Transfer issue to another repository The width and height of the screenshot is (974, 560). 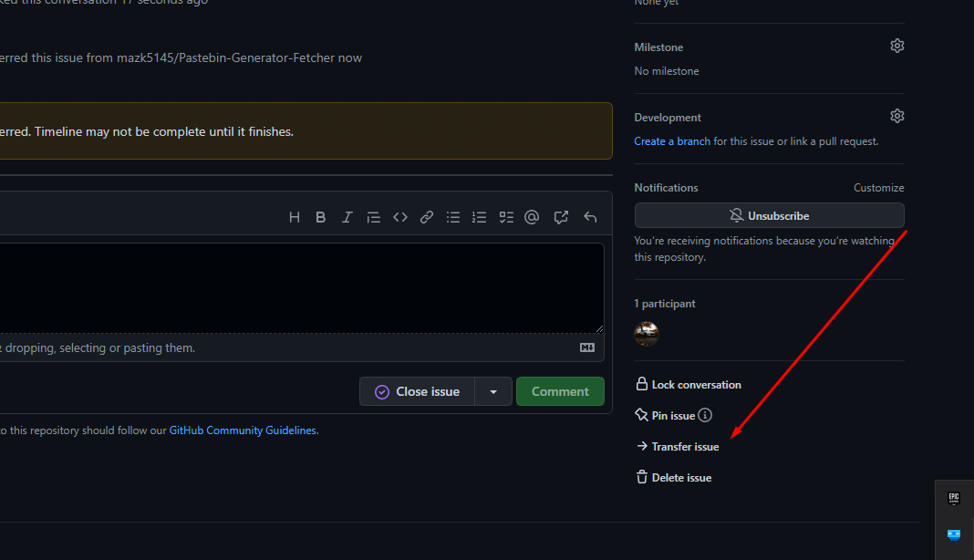pyautogui.click(x=678, y=446)
